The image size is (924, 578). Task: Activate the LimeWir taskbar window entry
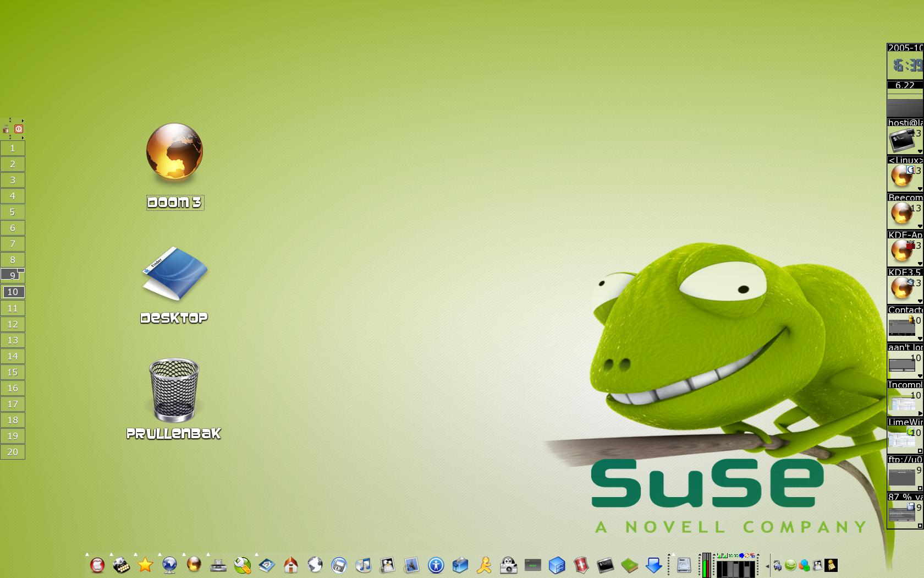point(905,436)
